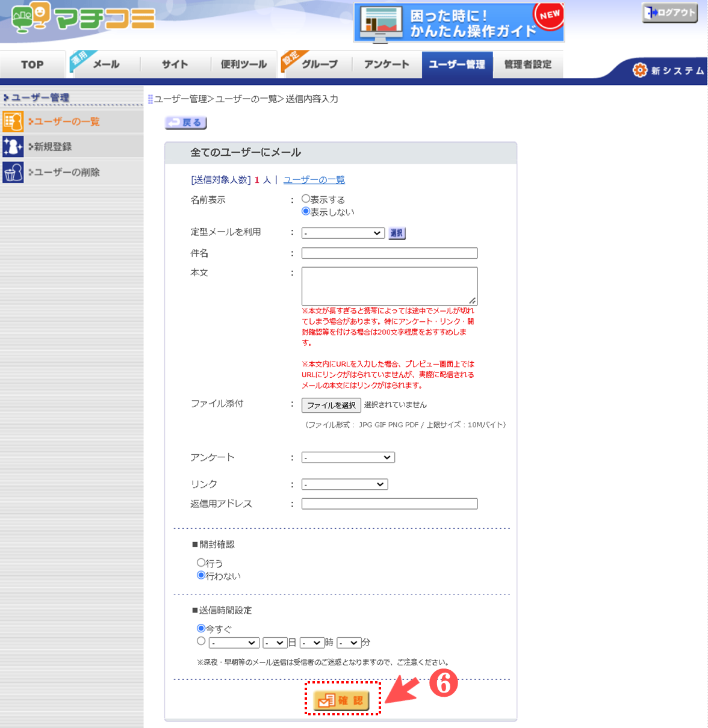This screenshot has height=728, width=708.
Task: Select 今すぐ for 送信時間設定
Action: click(201, 628)
